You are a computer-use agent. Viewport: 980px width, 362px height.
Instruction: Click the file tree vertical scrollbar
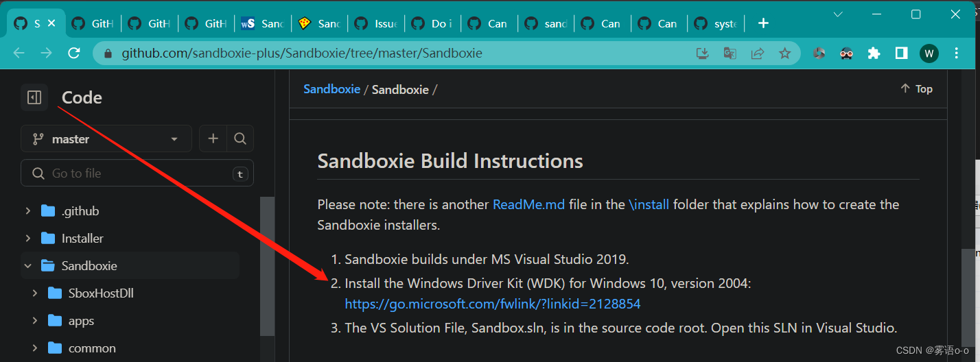coord(268,266)
